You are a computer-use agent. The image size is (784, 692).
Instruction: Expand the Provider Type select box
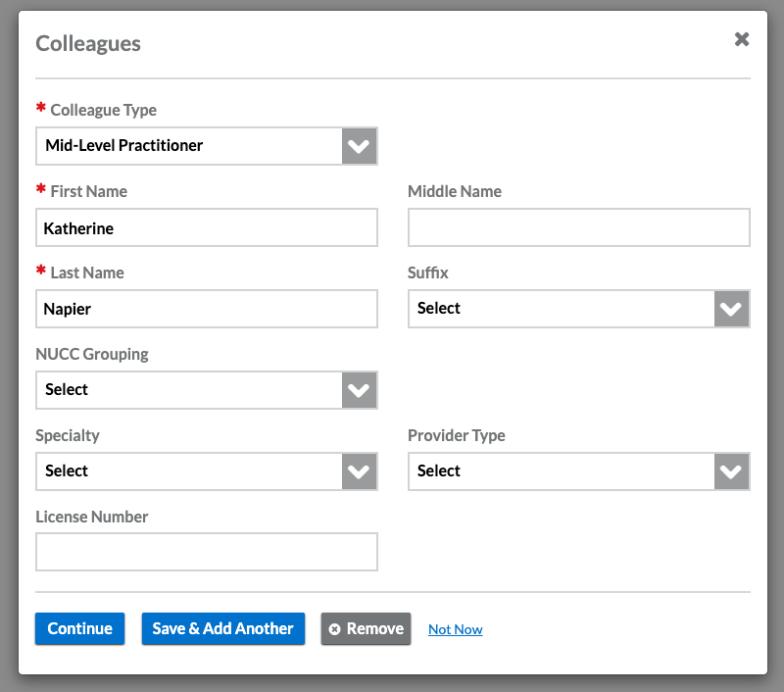563,471
